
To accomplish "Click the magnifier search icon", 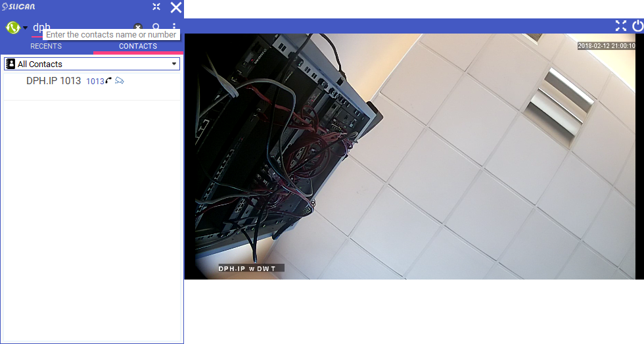I will point(156,28).
